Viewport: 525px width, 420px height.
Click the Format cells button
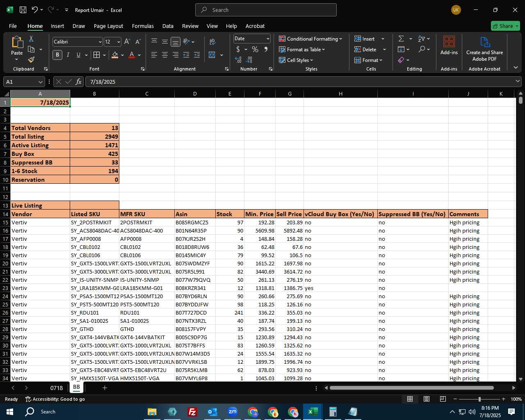click(368, 60)
